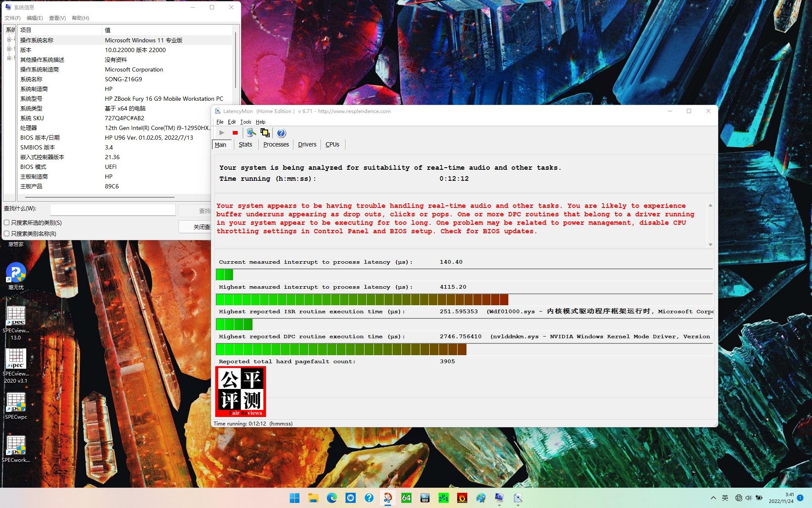Open LatencyMon options wrench-monitor icon
This screenshot has height=508, width=812.
pyautogui.click(x=251, y=133)
